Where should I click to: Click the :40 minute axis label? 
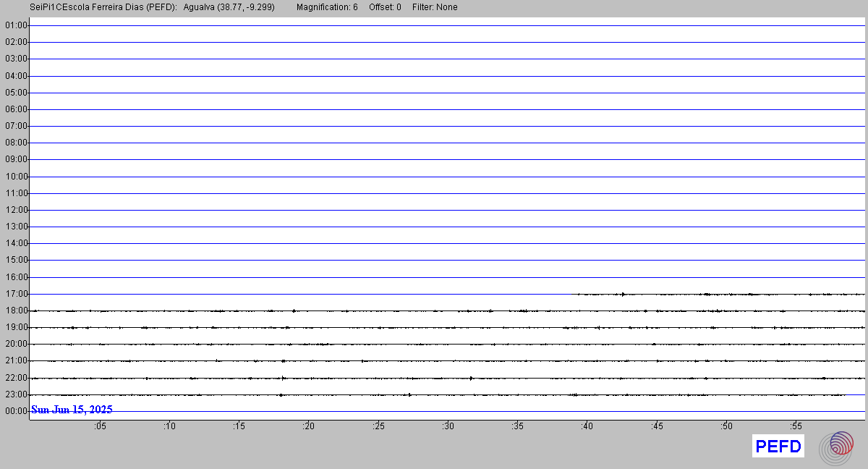[587, 426]
